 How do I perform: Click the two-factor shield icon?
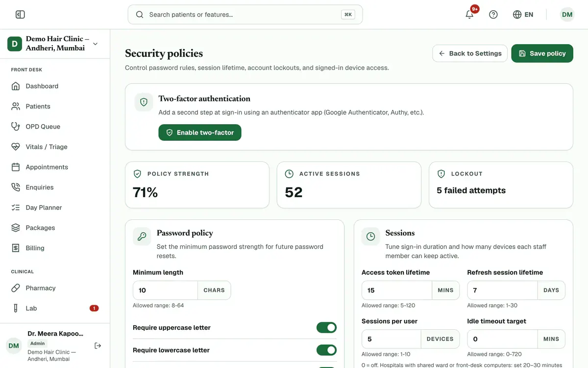coord(144,102)
